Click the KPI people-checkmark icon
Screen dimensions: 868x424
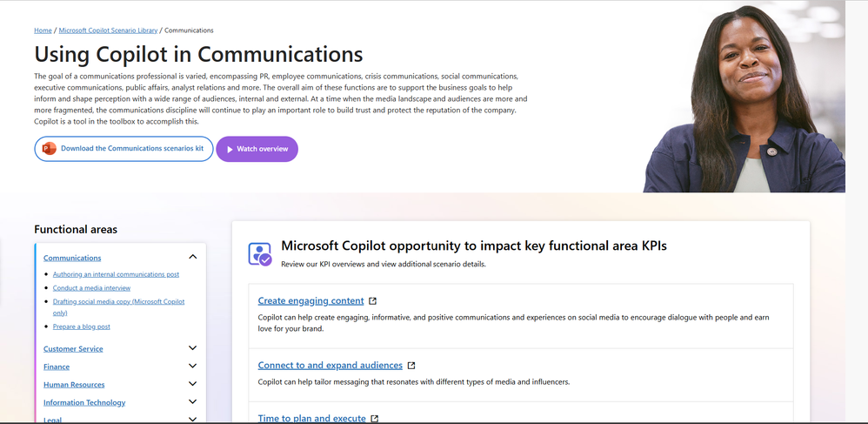(260, 254)
